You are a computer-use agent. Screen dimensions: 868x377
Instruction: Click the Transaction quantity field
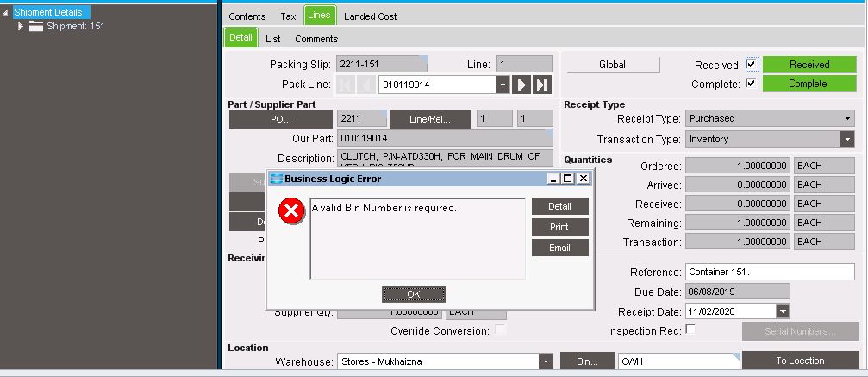[x=737, y=242]
